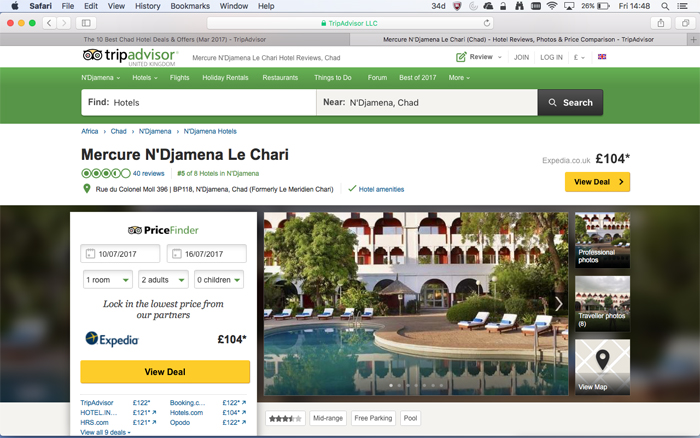Viewport: 700px width, 438px height.
Task: Open the 1 room dropdown
Action: pyautogui.click(x=108, y=279)
